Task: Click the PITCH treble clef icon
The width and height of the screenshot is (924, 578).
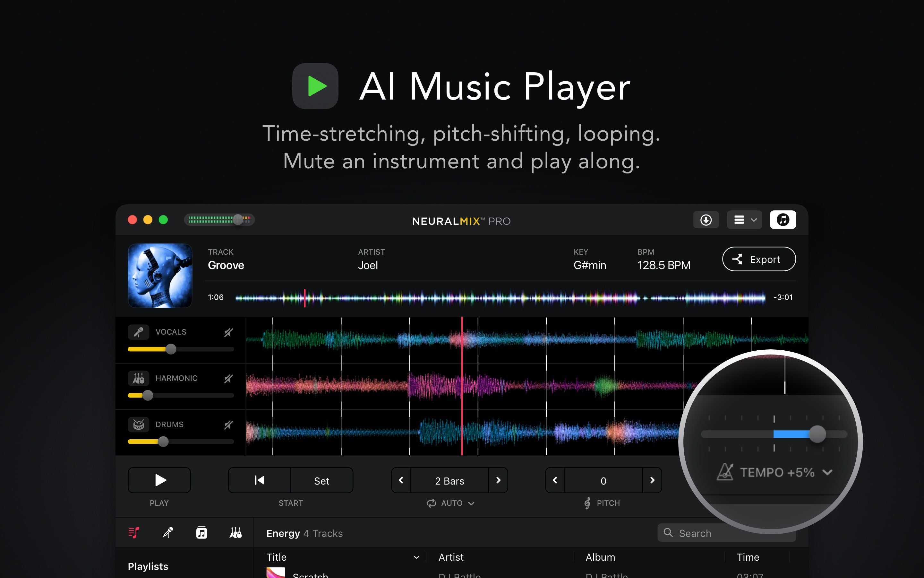Action: [587, 503]
